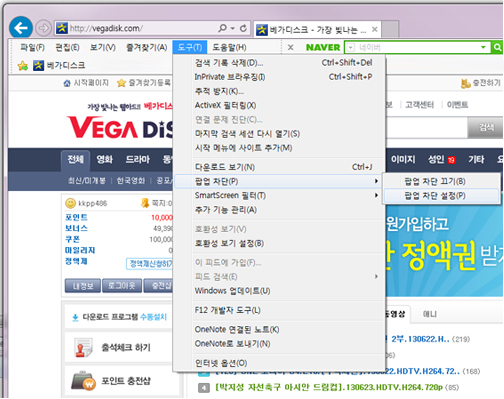Select 추가 기능 관리(A) menu item
504x399 pixels.
point(279,210)
